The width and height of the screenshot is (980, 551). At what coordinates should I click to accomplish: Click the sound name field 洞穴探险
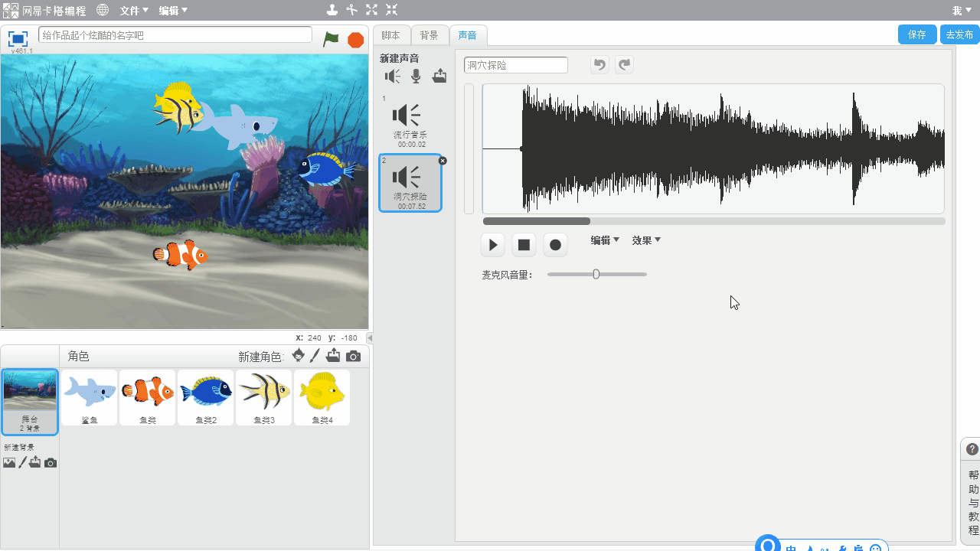(x=516, y=65)
